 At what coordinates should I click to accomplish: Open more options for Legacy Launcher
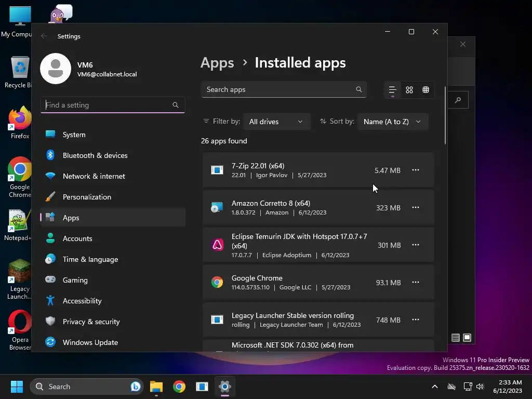[x=415, y=320]
